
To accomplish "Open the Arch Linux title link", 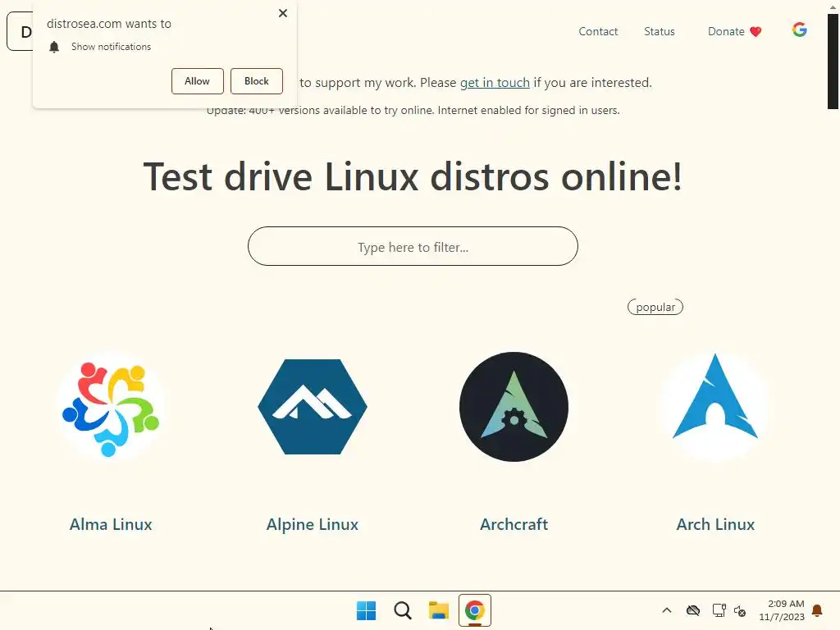I will click(715, 524).
